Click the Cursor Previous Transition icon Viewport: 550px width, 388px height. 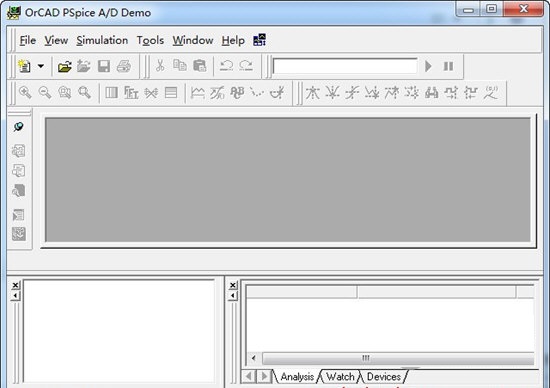471,93
